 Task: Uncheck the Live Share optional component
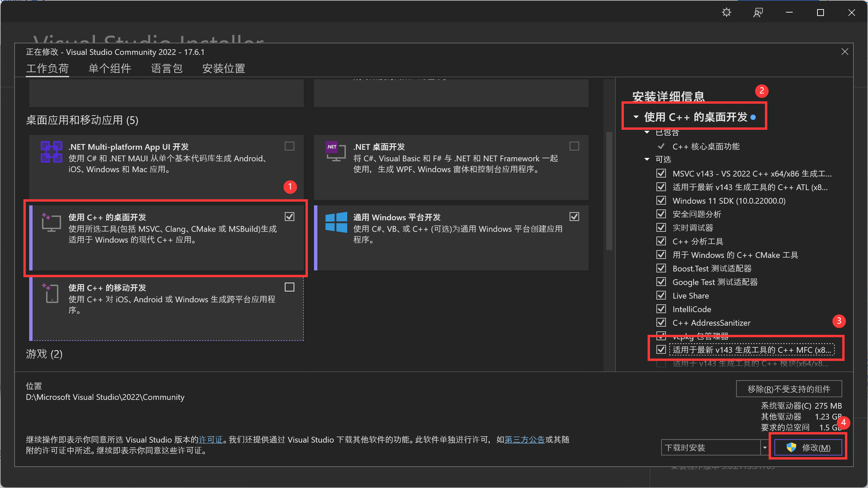click(661, 296)
